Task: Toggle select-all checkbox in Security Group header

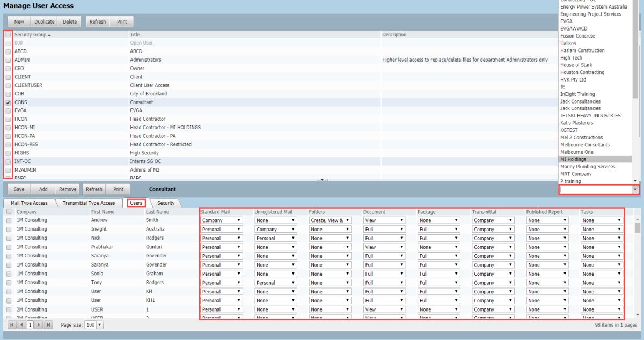Action: tap(8, 35)
